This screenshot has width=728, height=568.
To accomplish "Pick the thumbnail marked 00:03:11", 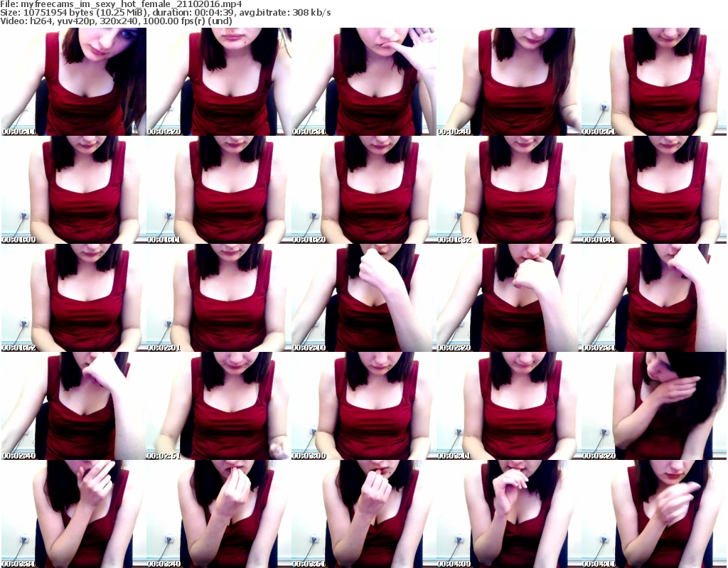I will (x=509, y=407).
